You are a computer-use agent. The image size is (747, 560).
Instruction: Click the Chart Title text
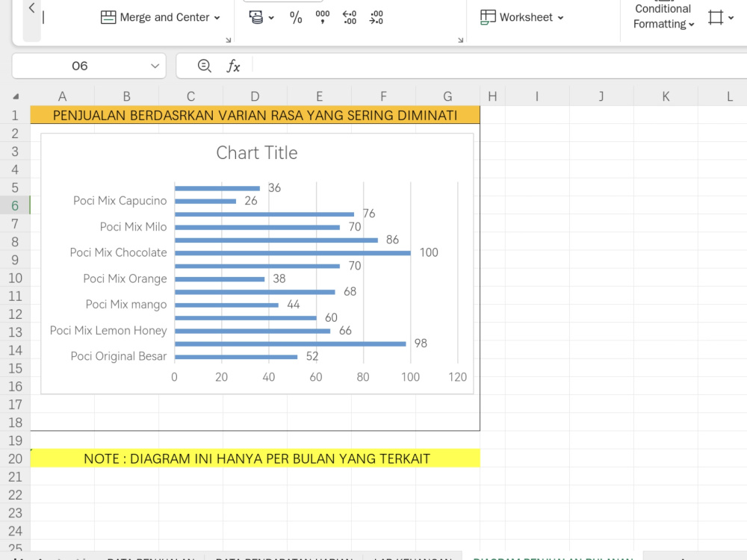click(x=257, y=153)
